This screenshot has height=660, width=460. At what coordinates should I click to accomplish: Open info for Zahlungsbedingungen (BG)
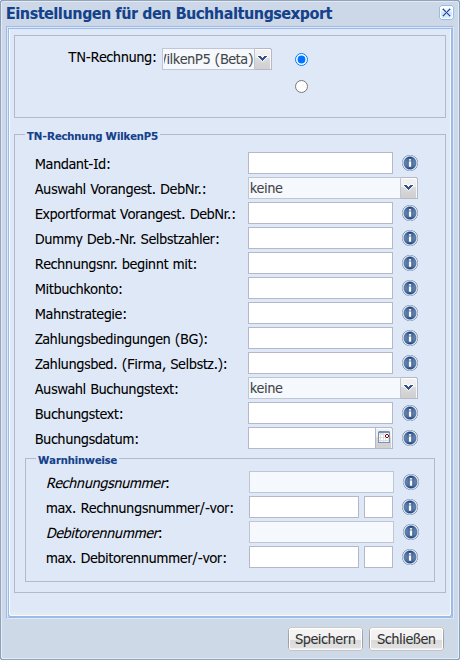410,338
